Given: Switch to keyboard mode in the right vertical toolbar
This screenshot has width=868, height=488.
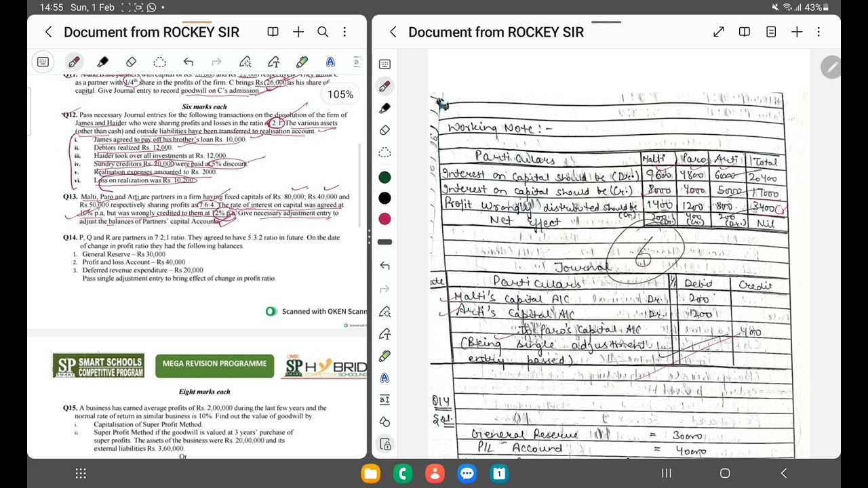Looking at the screenshot, I should [384, 64].
